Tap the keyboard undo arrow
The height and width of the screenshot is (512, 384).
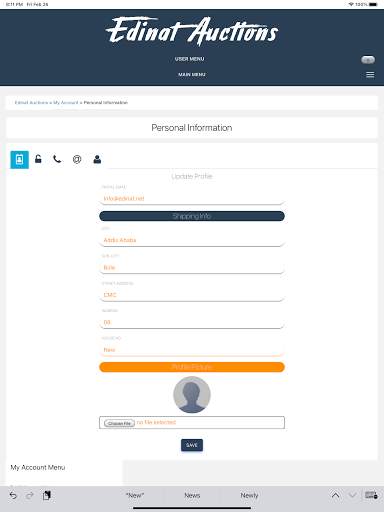pos(13,496)
